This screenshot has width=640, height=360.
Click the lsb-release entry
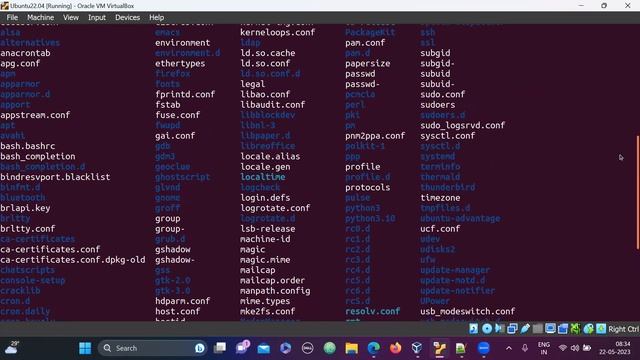click(x=268, y=229)
